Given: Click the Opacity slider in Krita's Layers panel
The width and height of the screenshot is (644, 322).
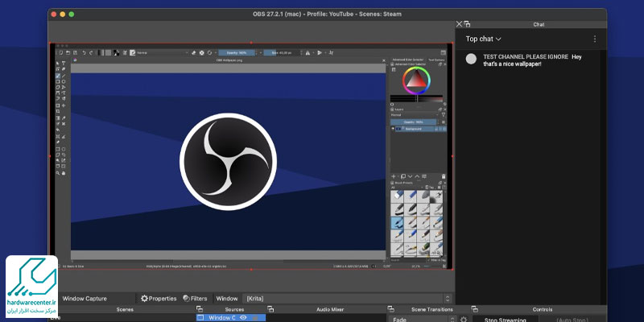Looking at the screenshot, I should tap(414, 122).
